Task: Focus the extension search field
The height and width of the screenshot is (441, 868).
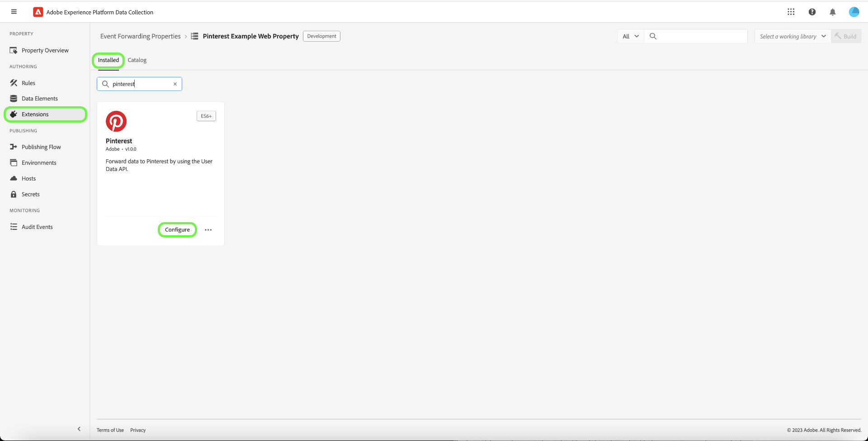Action: pos(139,84)
